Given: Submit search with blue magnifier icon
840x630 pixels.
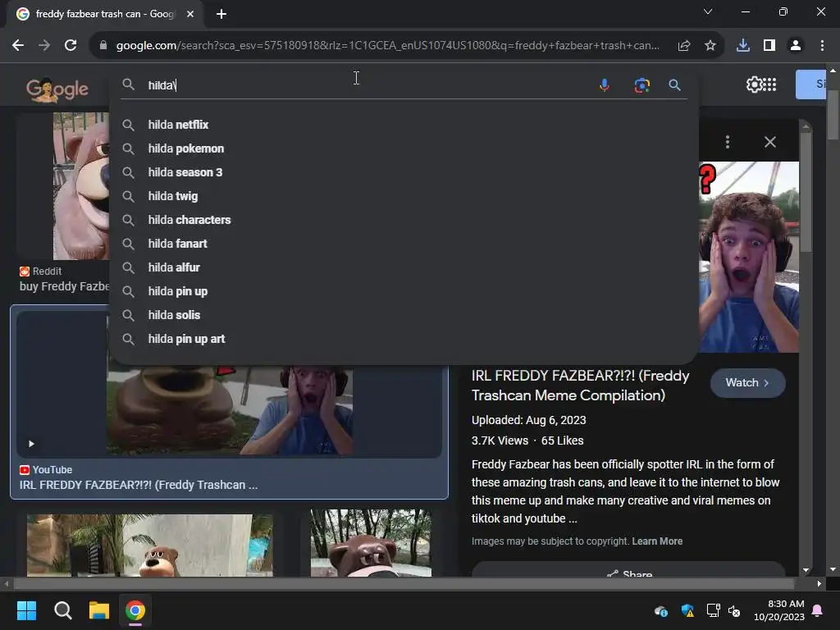Looking at the screenshot, I should click(674, 85).
